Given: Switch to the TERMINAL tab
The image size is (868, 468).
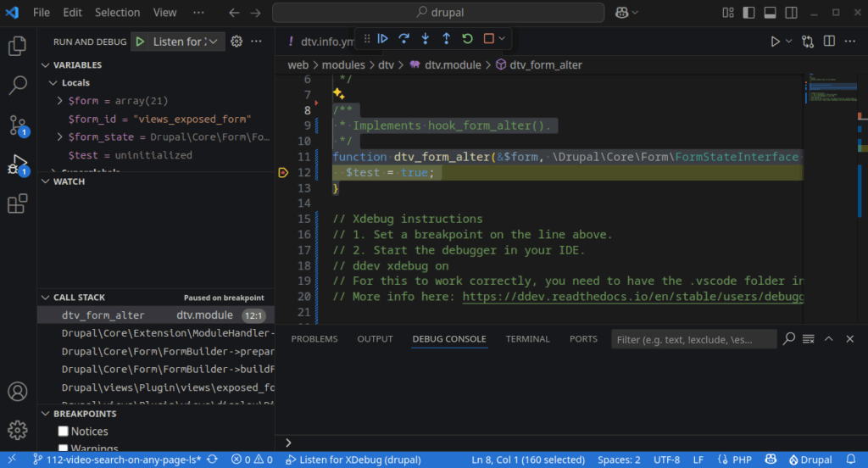Looking at the screenshot, I should click(527, 339).
